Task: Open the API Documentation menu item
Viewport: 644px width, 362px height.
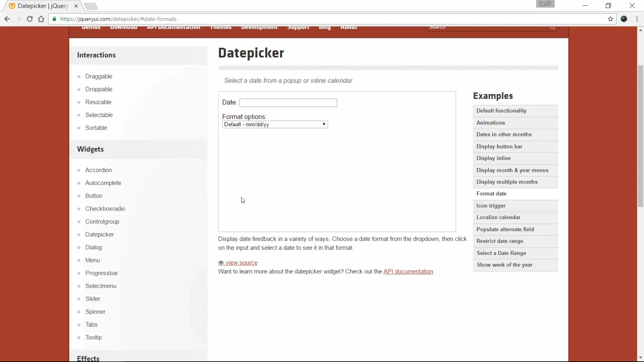Action: coord(173,27)
